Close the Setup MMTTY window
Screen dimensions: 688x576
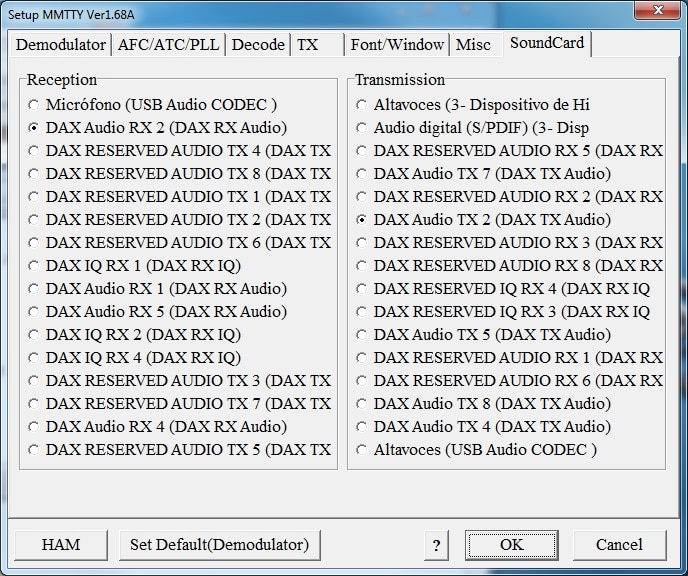pos(657,10)
